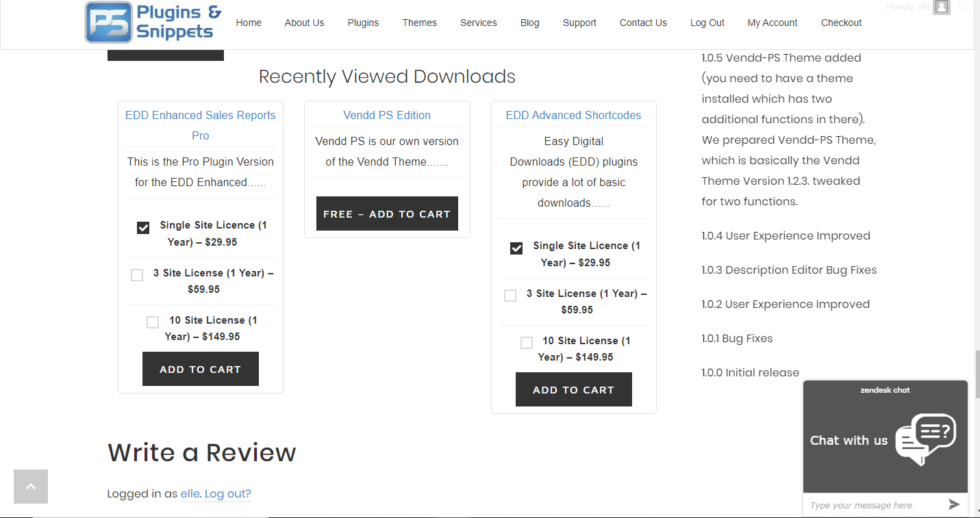Click the user avatar at top right
Screen dimensions: 980x518
(942, 7)
